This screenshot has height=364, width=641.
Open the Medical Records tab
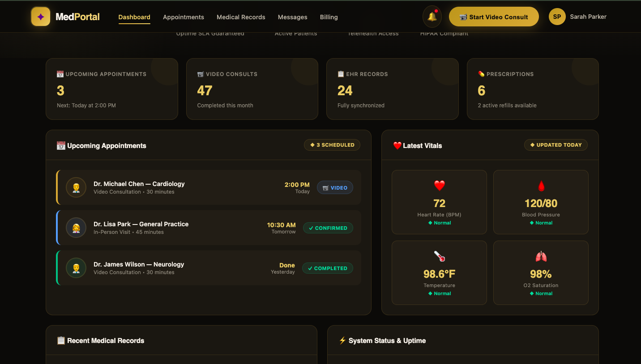tap(241, 17)
